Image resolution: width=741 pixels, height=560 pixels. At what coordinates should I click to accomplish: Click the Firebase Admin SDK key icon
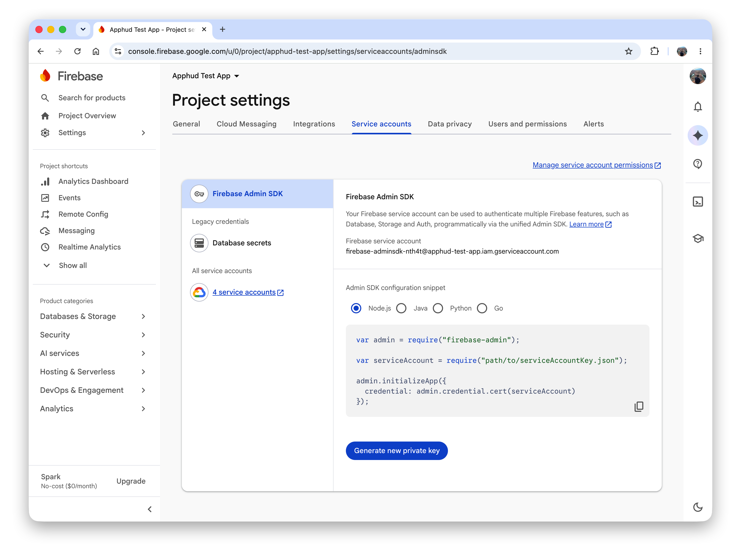click(x=199, y=194)
